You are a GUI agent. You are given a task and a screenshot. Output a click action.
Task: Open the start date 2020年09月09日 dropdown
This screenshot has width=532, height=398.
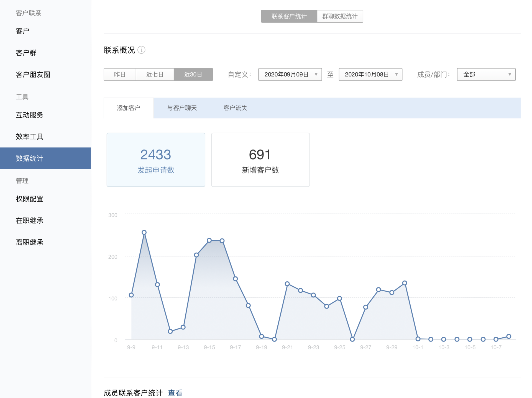(290, 75)
